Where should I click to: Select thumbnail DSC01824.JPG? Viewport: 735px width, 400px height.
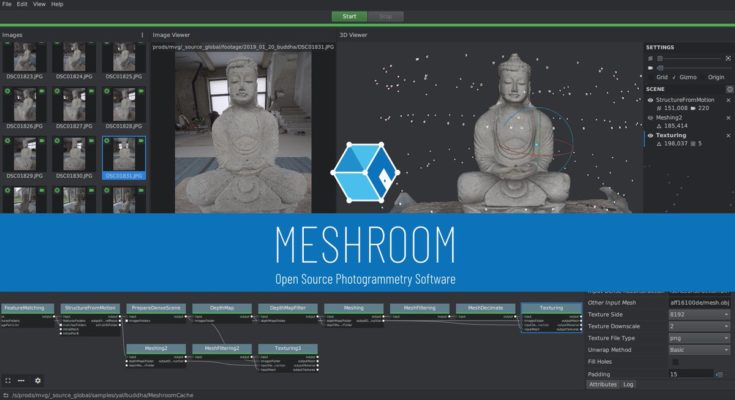(x=74, y=61)
